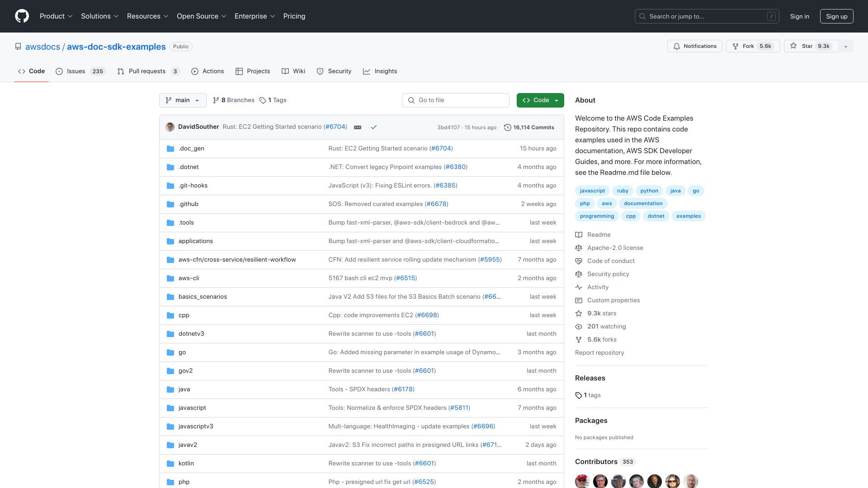Open the Pull requests tab
The width and height of the screenshot is (868, 488).
pyautogui.click(x=148, y=71)
